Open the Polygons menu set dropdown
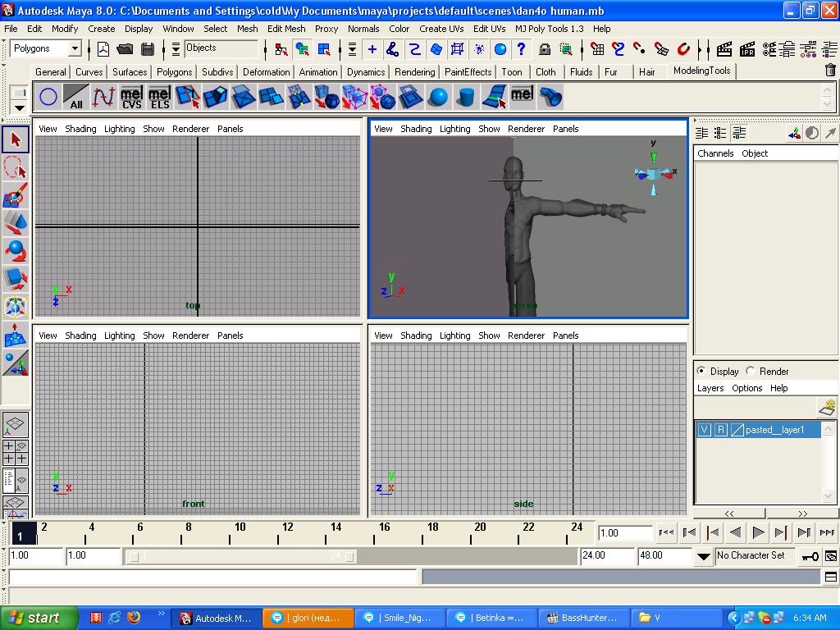 tap(75, 48)
